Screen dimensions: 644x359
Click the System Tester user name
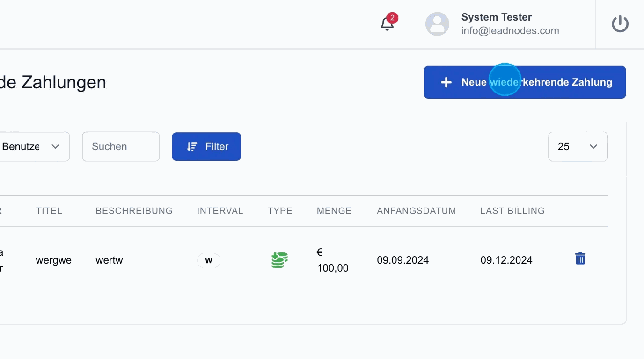click(x=497, y=17)
